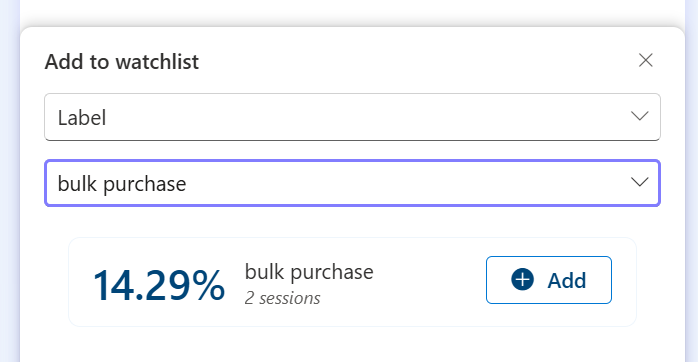Select the bulk purchase card label
Image resolution: width=698 pixels, height=362 pixels.
point(309,272)
